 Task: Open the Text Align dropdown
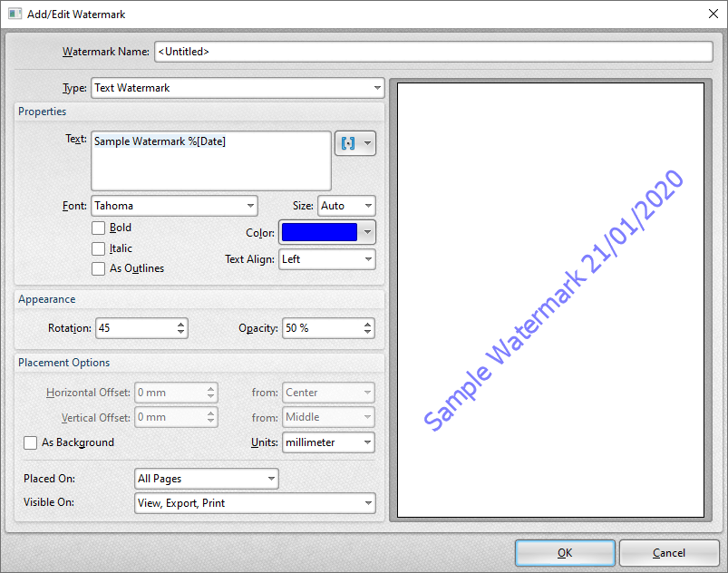(326, 259)
